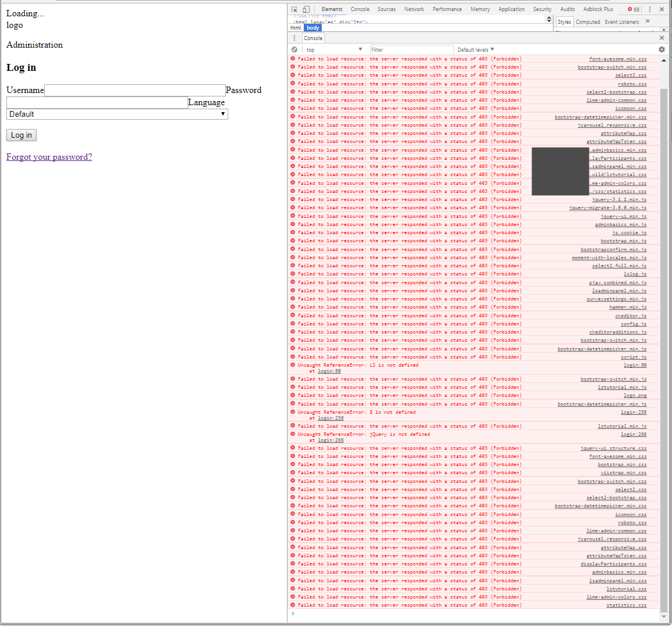Open console settings gear
Image resolution: width=672 pixels, height=627 pixels.
(x=662, y=50)
